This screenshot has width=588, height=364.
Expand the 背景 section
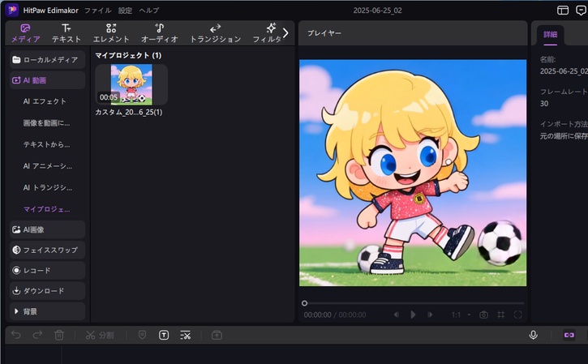[x=47, y=311]
